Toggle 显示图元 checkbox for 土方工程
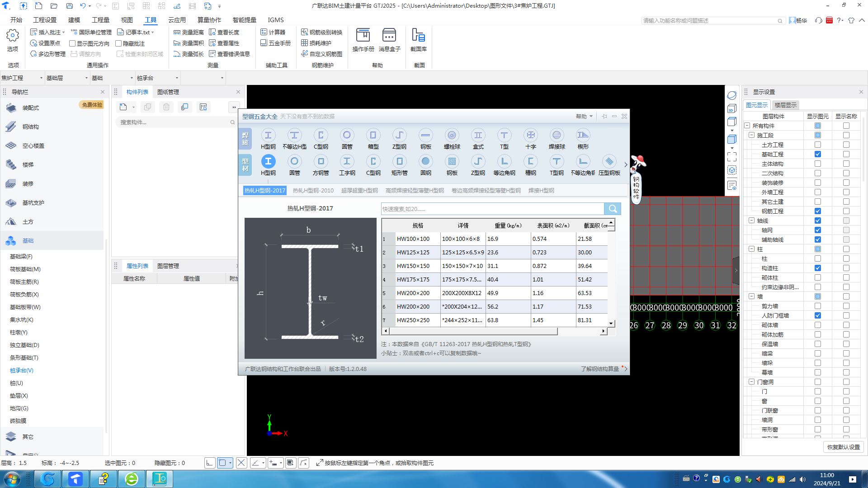 coord(817,145)
